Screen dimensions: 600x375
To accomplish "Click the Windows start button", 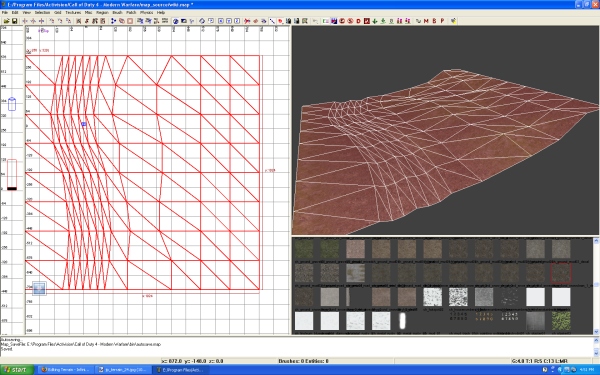I will point(17,370).
